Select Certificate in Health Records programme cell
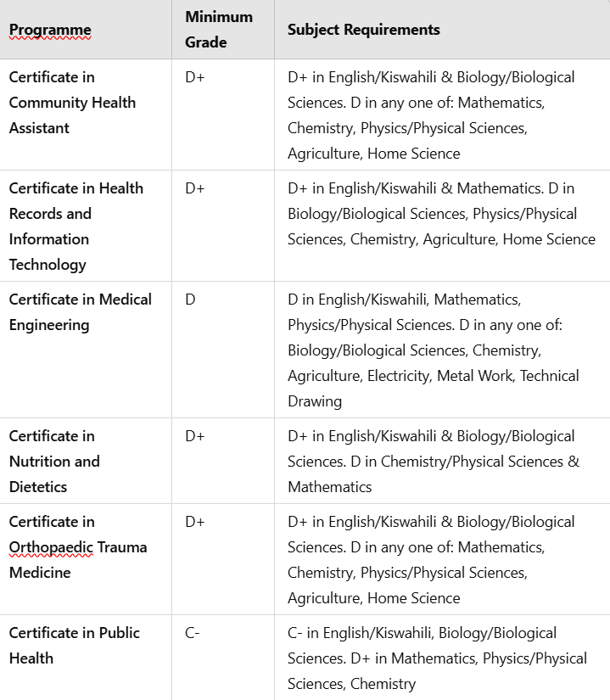Image resolution: width=610 pixels, height=700 pixels. click(x=76, y=226)
